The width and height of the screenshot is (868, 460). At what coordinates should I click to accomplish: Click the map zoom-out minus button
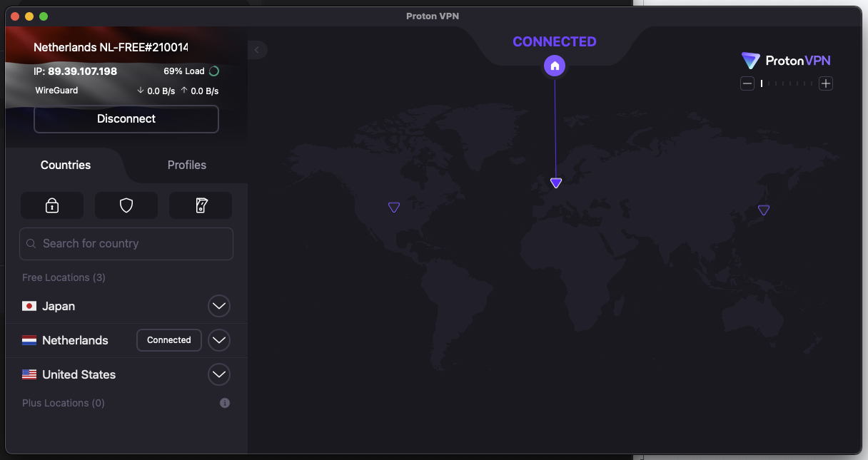[x=747, y=83]
